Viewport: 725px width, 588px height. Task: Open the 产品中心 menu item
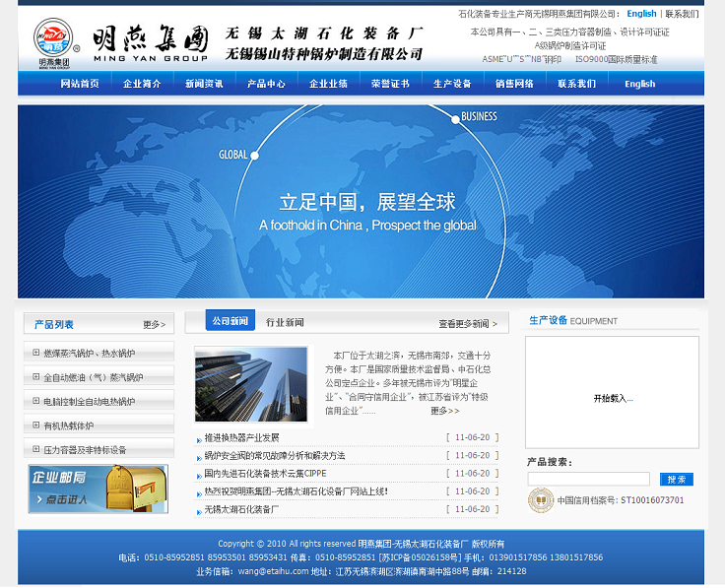pos(266,84)
